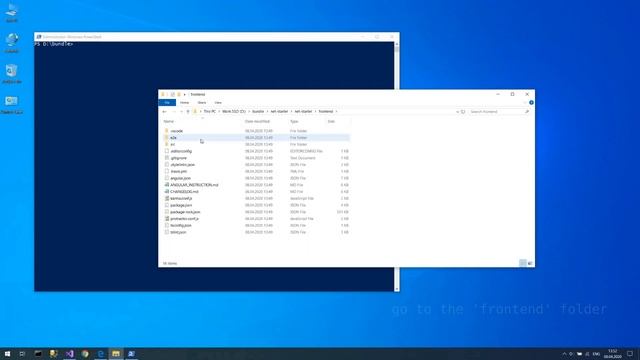Click PowerShell taskbar button
Image resolution: width=640 pixels, height=360 pixels.
(131, 353)
